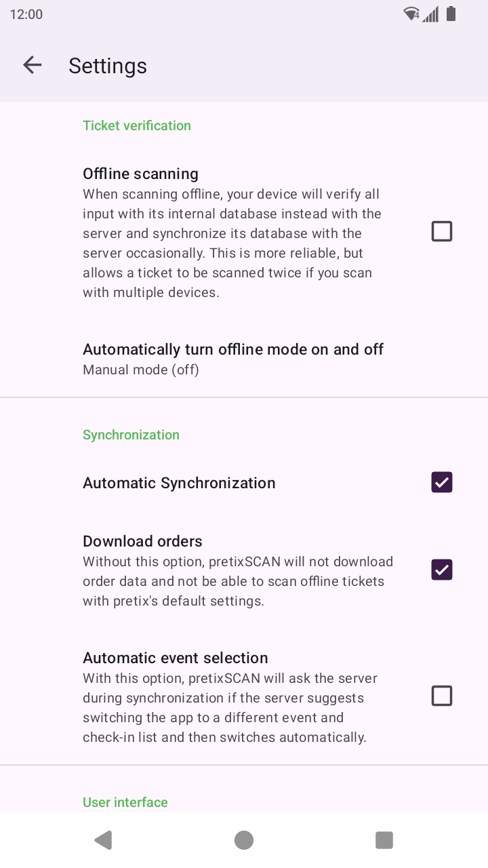Open recent apps with the square button
The height and width of the screenshot is (868, 488).
[384, 840]
